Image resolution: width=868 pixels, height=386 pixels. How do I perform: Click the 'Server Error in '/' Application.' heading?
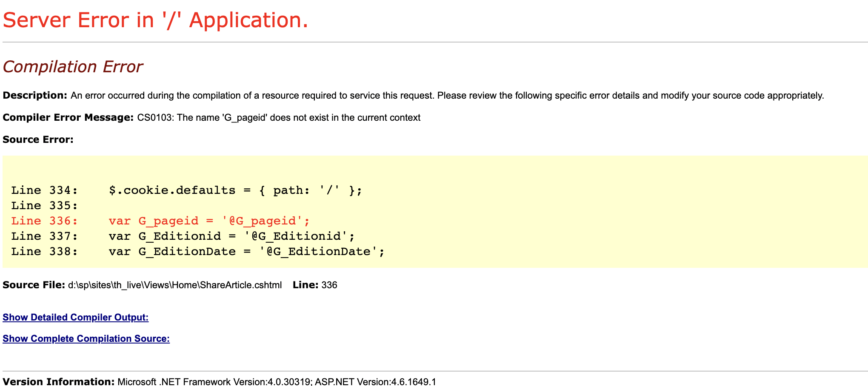155,20
